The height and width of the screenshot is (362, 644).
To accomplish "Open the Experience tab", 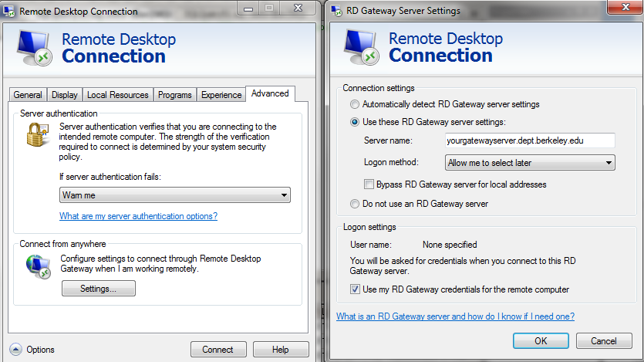I will click(x=221, y=95).
